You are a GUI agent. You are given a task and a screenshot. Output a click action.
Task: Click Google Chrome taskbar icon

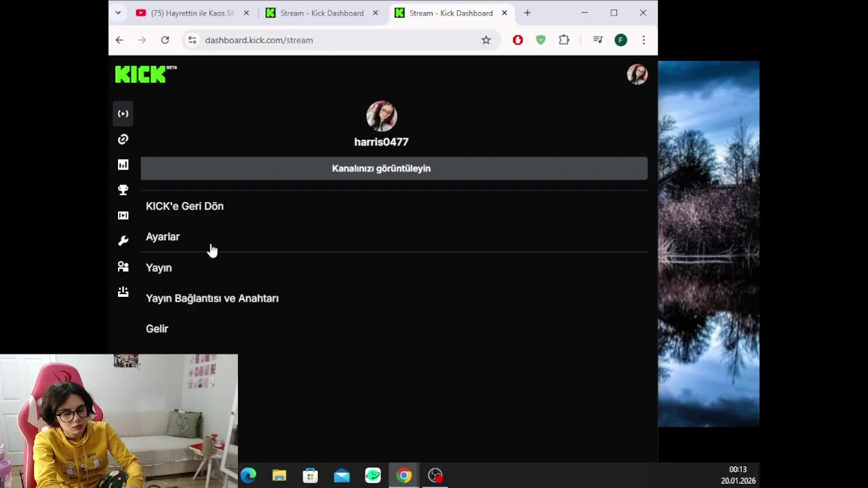tap(404, 475)
